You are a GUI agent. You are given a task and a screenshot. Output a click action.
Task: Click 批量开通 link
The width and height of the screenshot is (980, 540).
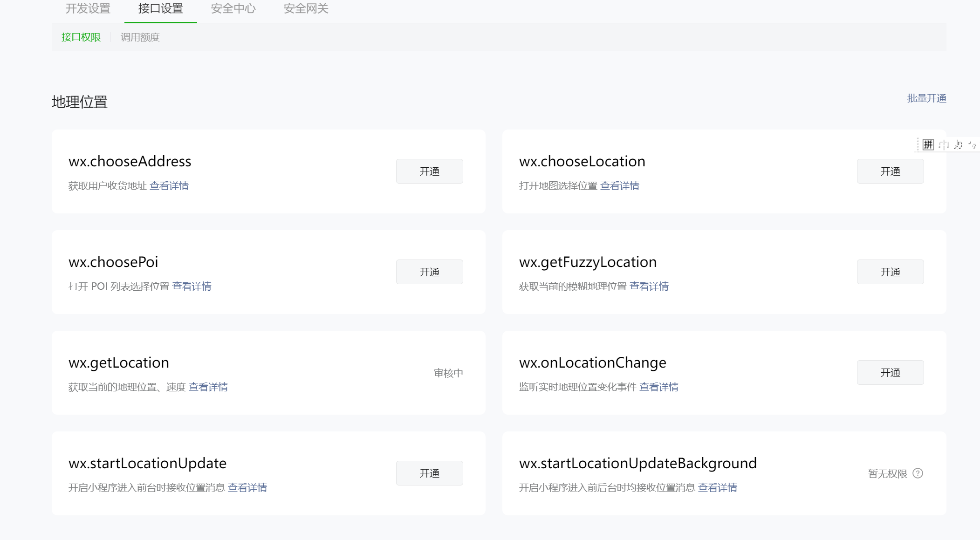coord(926,98)
